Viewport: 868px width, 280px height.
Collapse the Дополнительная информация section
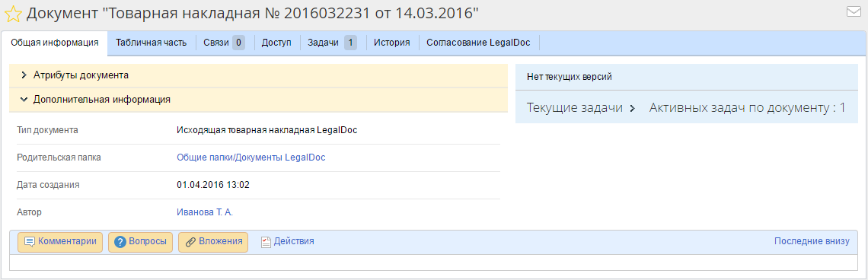click(x=258, y=100)
